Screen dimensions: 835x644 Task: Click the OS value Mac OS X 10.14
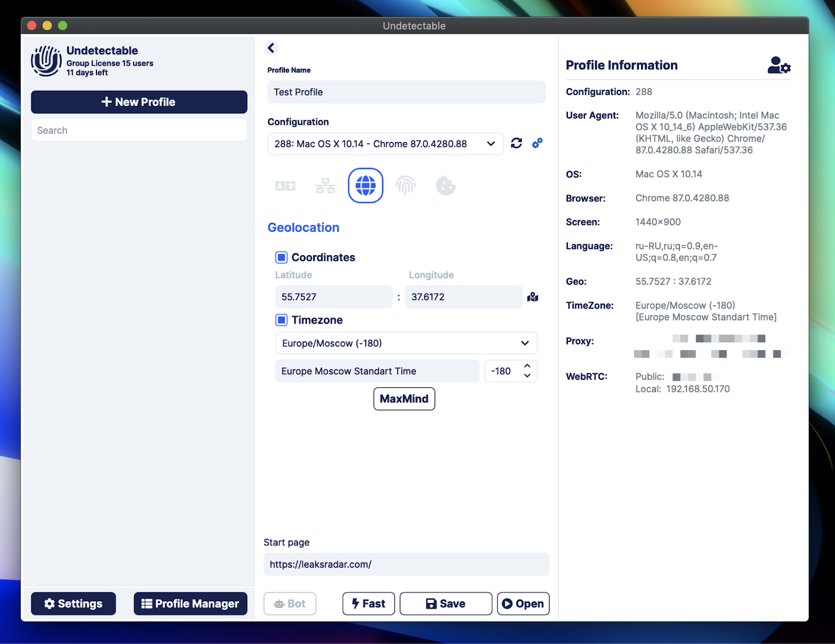pyautogui.click(x=669, y=174)
